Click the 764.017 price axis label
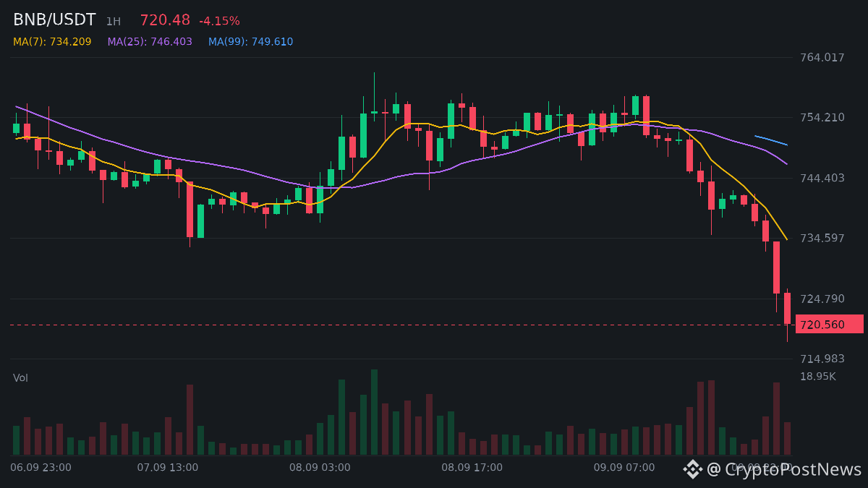 822,57
